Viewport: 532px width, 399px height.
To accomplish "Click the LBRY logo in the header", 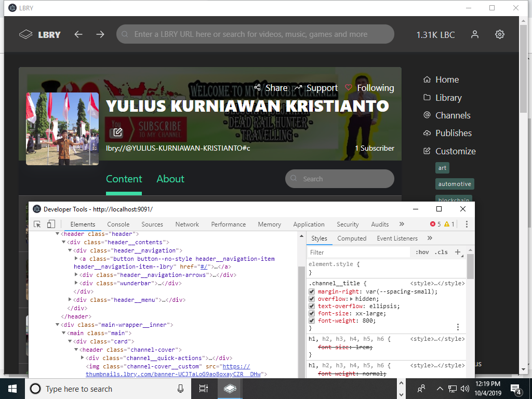I will pyautogui.click(x=39, y=34).
